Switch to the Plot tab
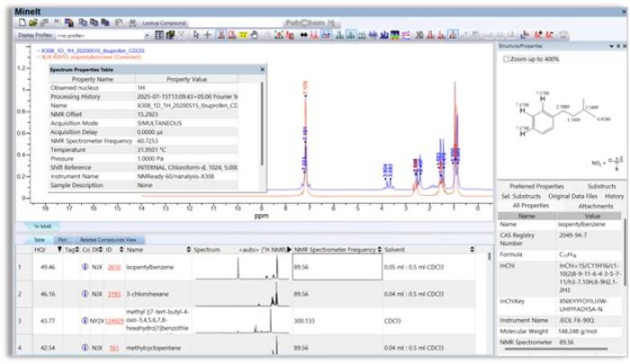The image size is (630, 364). pyautogui.click(x=62, y=240)
